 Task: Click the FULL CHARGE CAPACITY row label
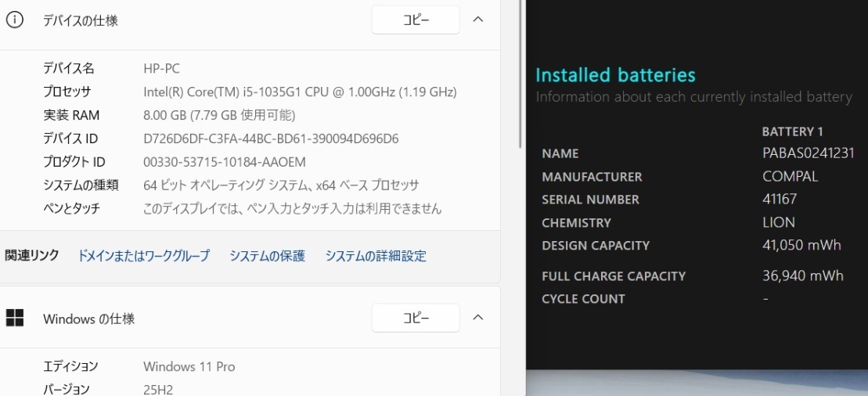(614, 275)
